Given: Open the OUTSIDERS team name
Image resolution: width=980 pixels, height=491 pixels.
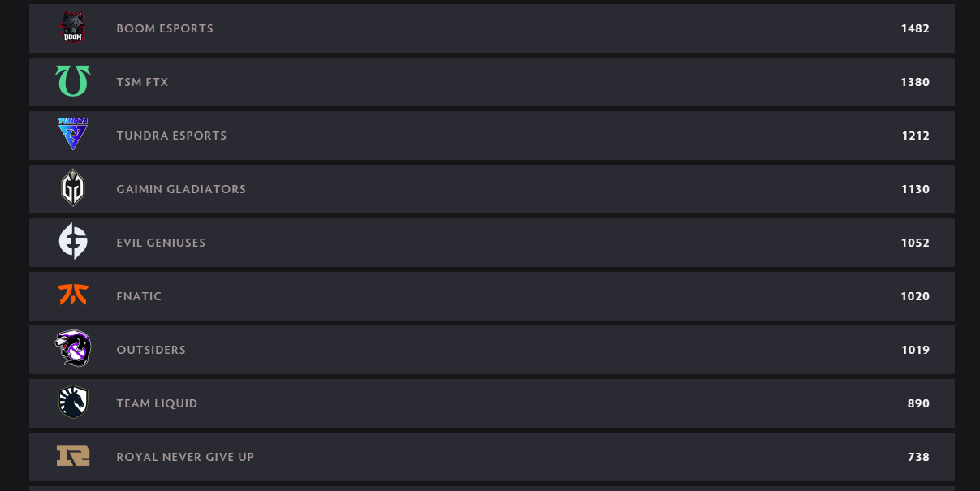Looking at the screenshot, I should tap(151, 350).
